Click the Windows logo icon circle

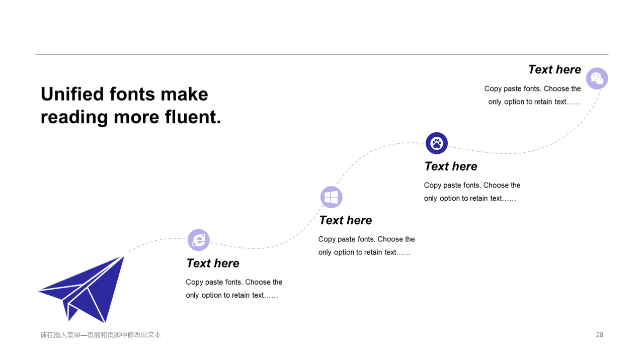coord(331,197)
